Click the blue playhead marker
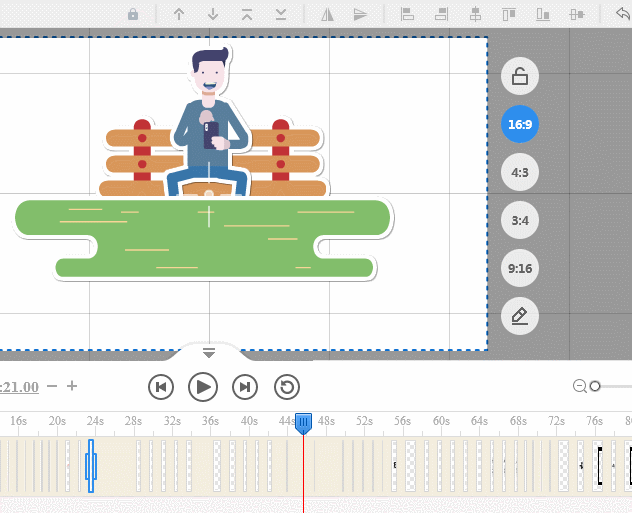 (303, 423)
